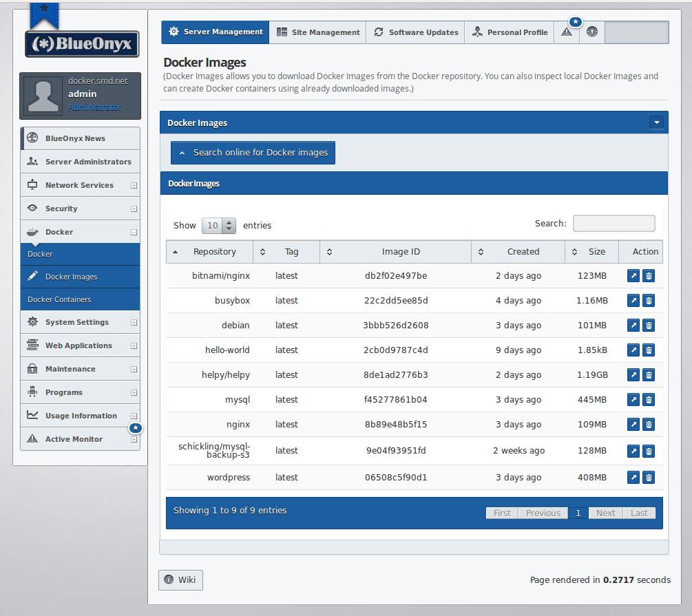
Task: Expand Web Applications menu
Action: [x=134, y=346]
